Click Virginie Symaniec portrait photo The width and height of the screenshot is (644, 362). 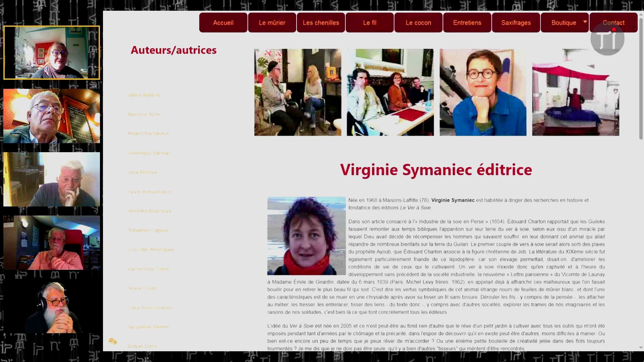tap(306, 236)
